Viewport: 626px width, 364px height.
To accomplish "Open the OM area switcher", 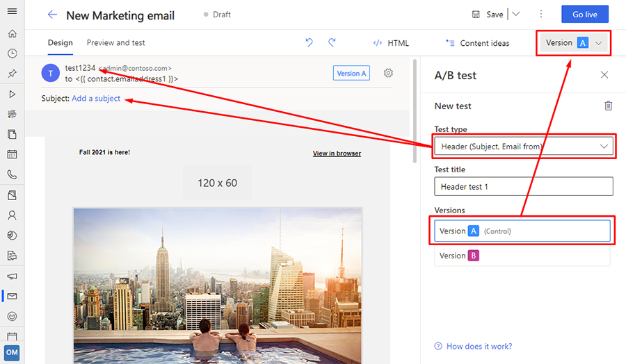I will [x=12, y=352].
